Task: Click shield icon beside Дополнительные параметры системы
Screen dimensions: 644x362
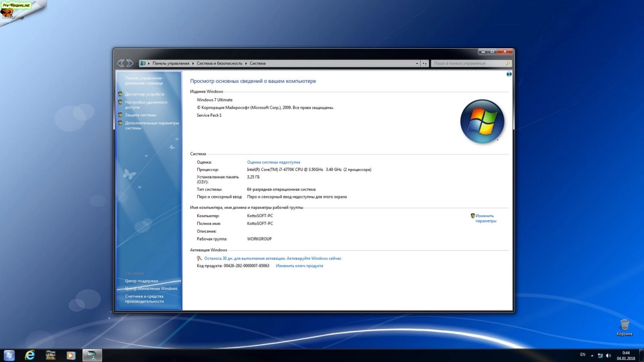Action: click(x=120, y=123)
